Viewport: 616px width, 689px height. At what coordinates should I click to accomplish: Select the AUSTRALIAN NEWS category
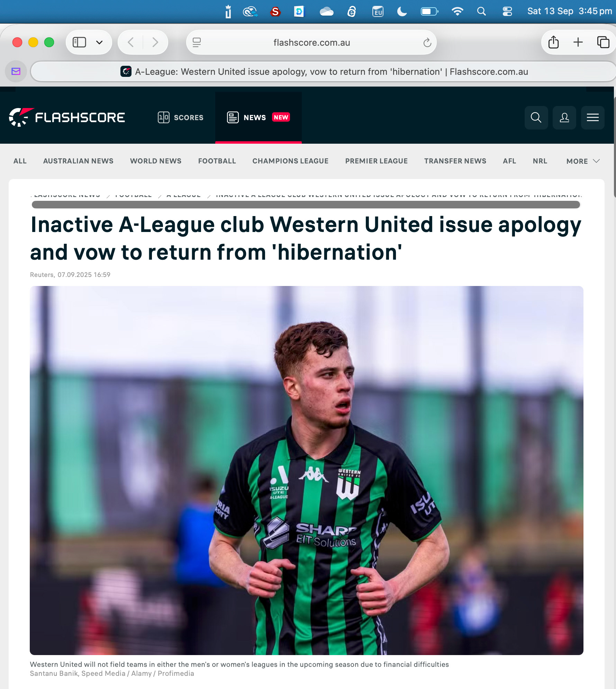78,161
